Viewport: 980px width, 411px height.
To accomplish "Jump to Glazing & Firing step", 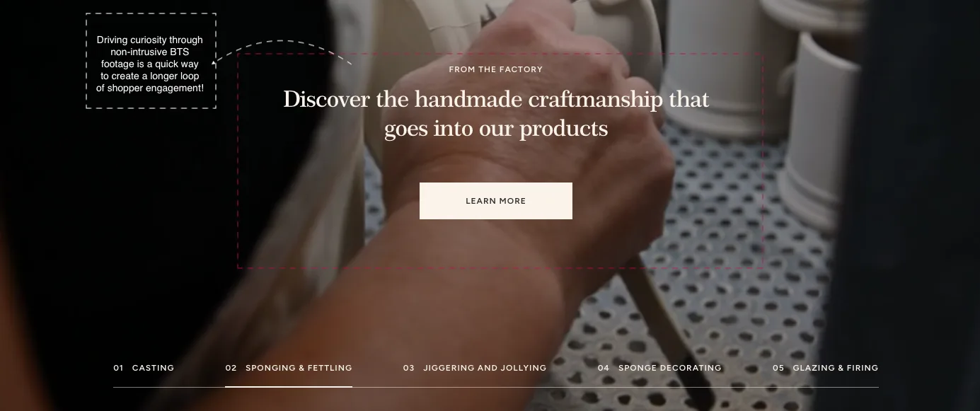I will coord(825,368).
